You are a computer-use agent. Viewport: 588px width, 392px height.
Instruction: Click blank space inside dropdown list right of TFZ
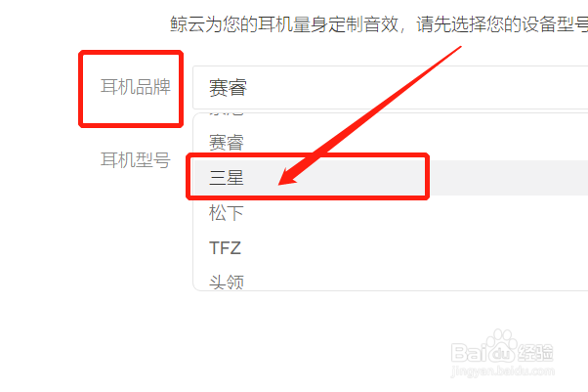point(412,248)
